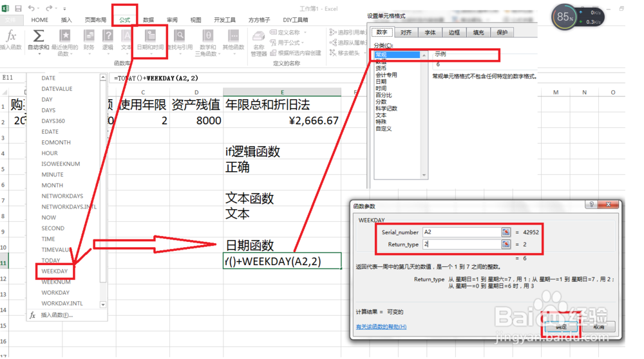Open Recently Used functions icon

[65, 35]
